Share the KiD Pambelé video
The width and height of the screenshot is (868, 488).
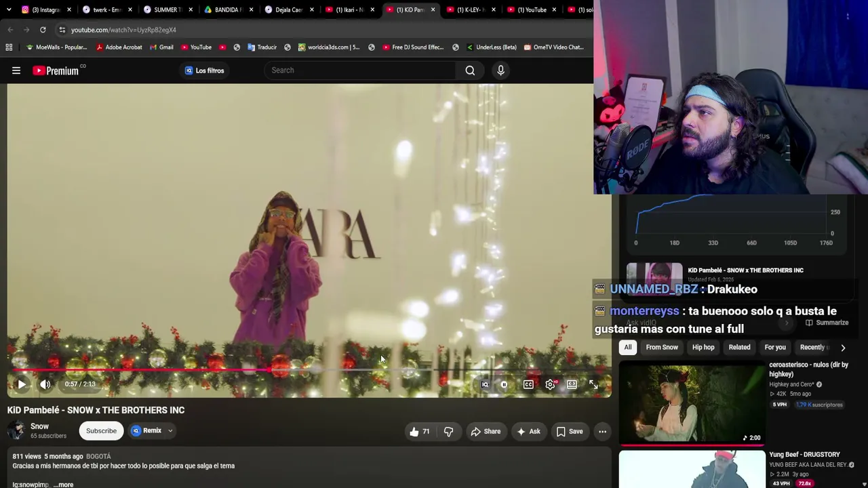click(x=486, y=431)
